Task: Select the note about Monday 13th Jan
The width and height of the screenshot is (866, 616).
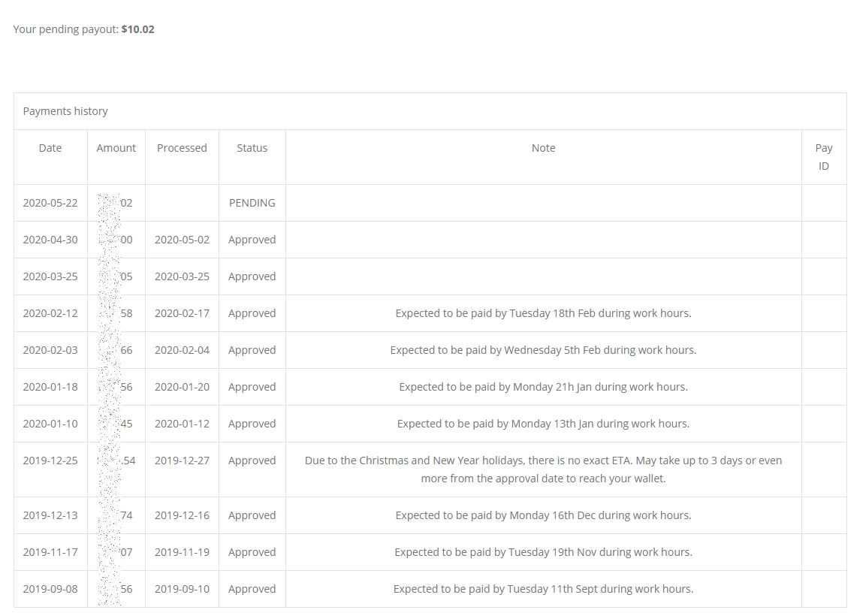Action: click(x=544, y=424)
